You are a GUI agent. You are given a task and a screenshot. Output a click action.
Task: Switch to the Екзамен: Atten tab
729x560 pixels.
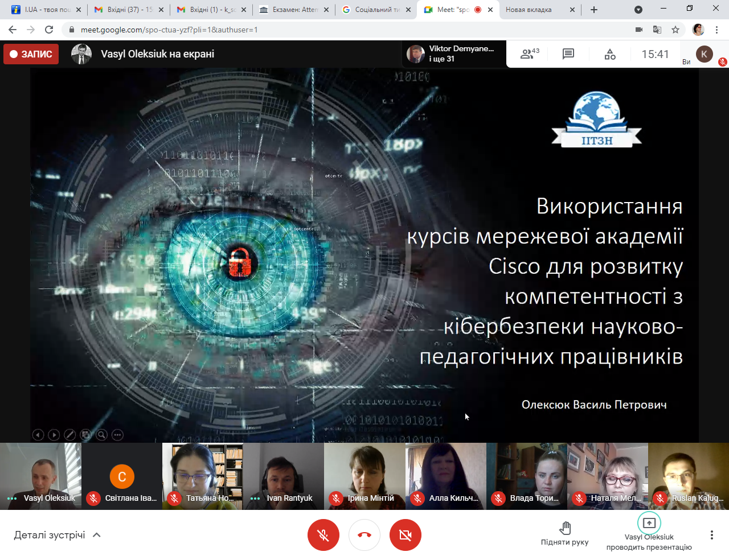(294, 10)
